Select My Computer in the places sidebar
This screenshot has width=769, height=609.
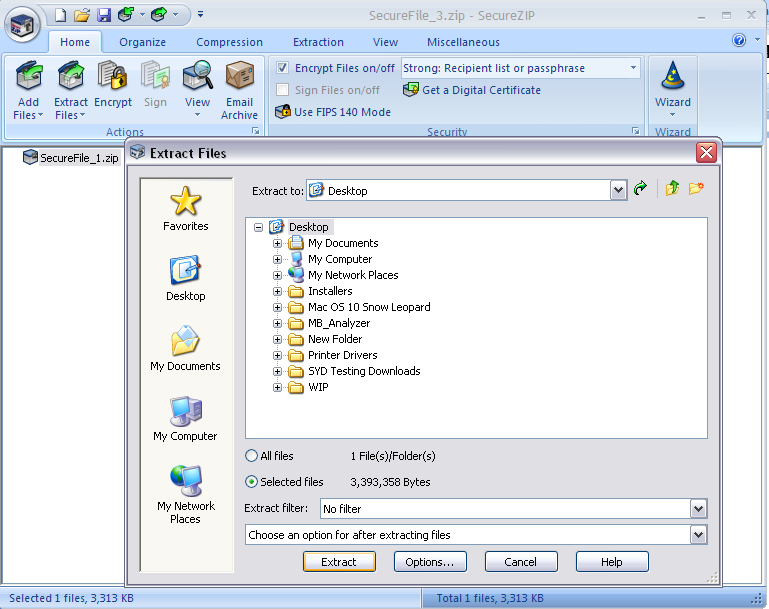click(185, 419)
